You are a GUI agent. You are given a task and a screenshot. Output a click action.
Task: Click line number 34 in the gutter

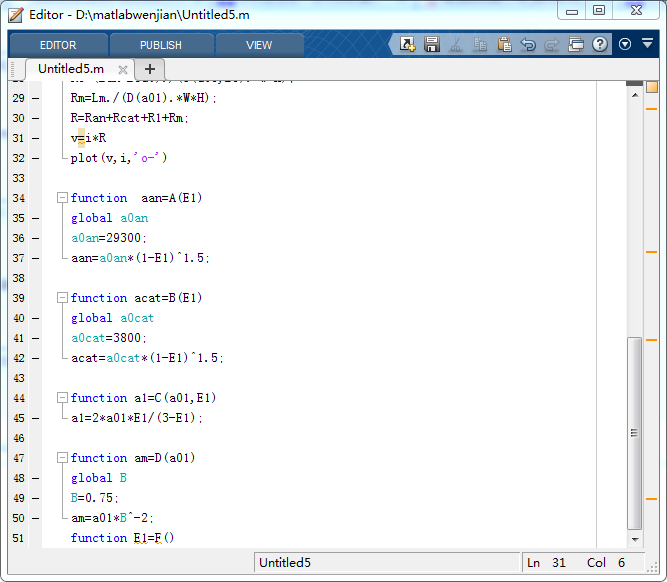[18, 198]
